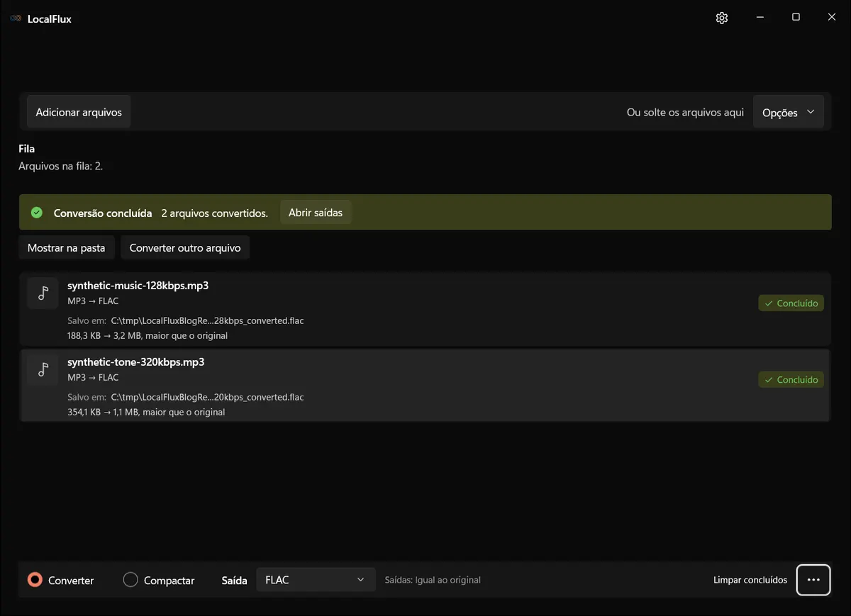
Task: Expand the Opções dropdown
Action: tap(788, 112)
